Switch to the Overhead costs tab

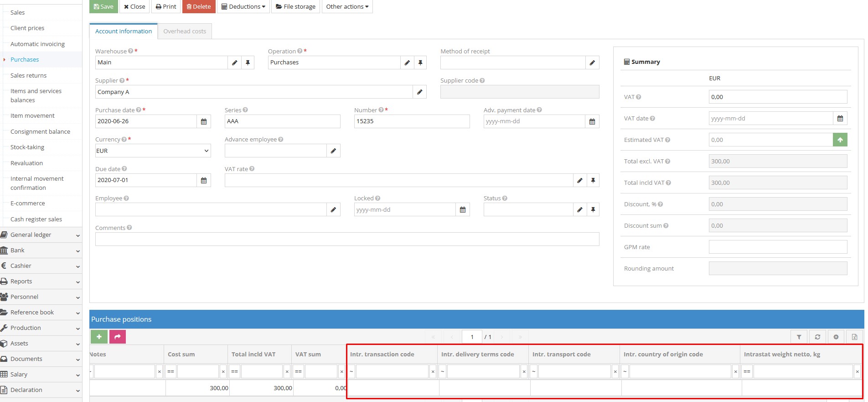(x=185, y=31)
